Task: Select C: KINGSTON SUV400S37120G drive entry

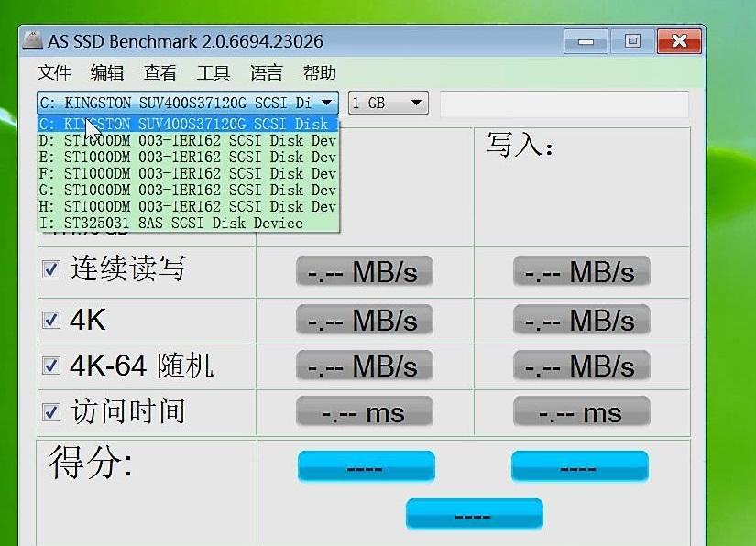Action: [188, 124]
